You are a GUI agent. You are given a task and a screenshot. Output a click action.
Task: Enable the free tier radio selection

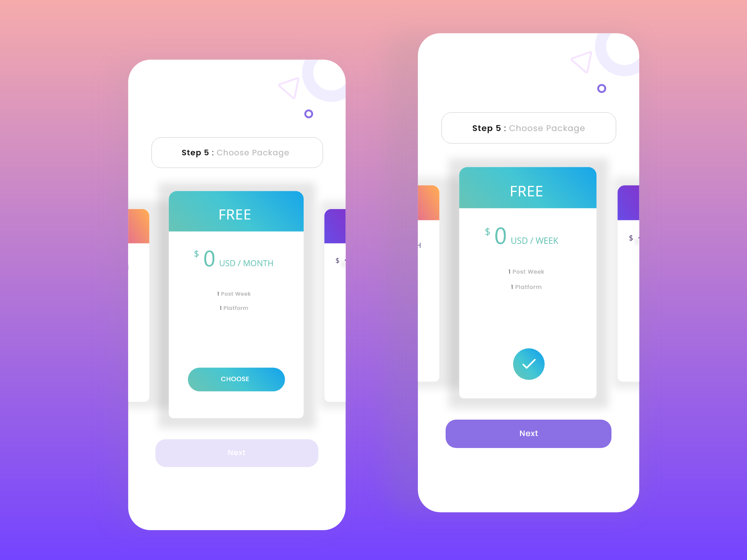tap(235, 379)
